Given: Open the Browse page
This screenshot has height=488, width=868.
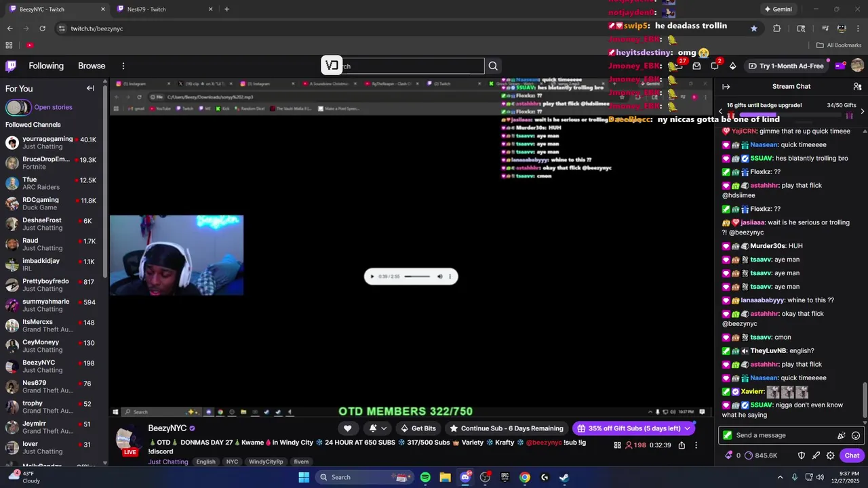Looking at the screenshot, I should [92, 66].
